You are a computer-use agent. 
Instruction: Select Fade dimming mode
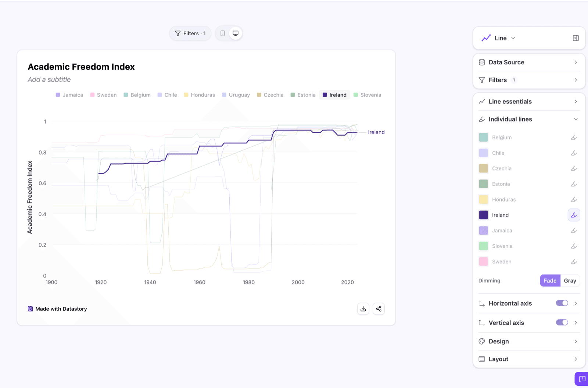[550, 281]
